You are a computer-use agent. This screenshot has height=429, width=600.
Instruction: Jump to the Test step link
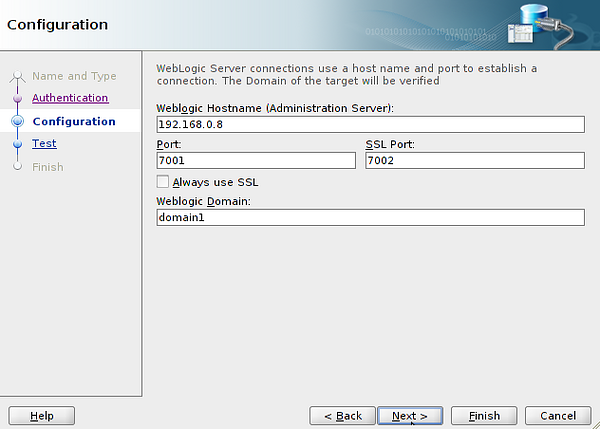44,144
